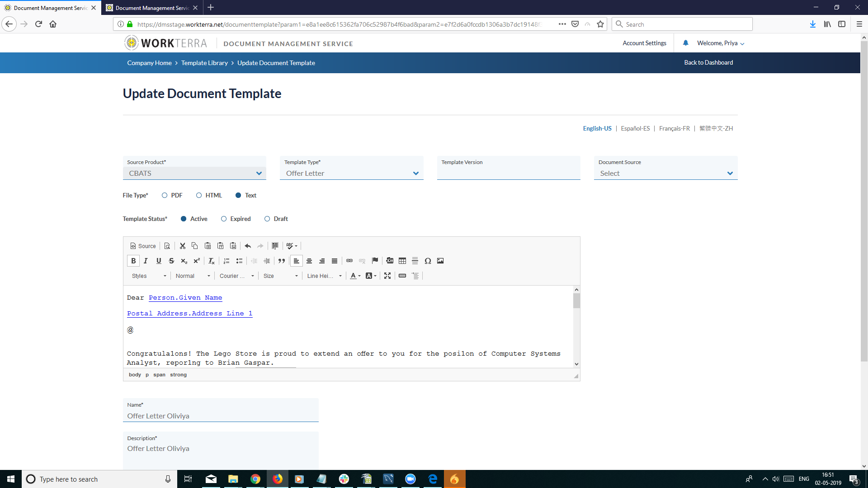Switch to the Español-ES language tab

635,128
